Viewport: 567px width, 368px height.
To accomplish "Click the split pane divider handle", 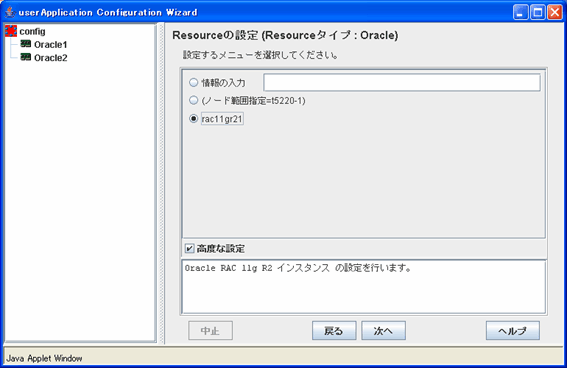I will click(161, 183).
